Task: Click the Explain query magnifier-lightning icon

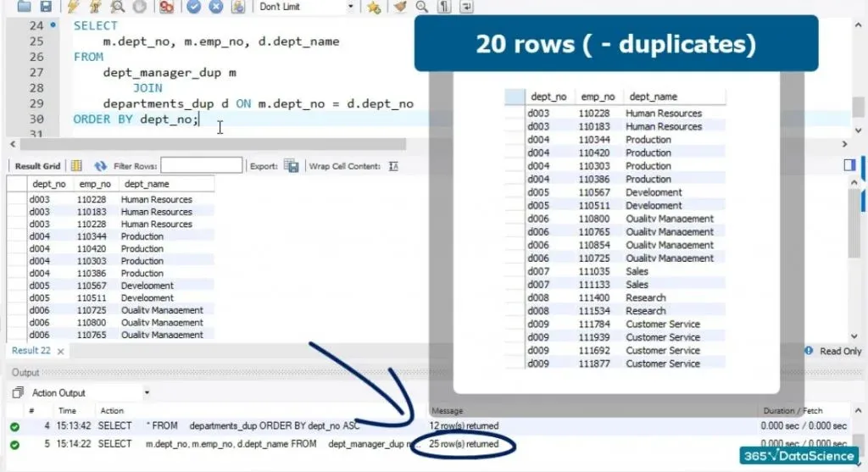Action: [x=118, y=7]
